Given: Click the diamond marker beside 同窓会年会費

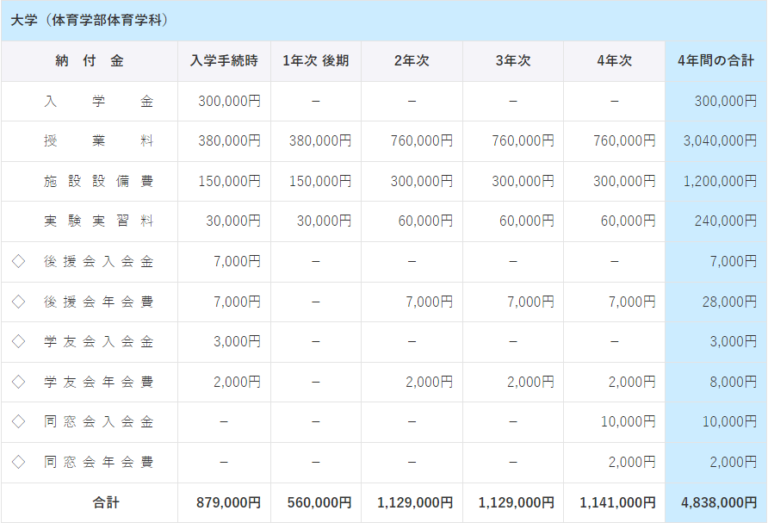Looking at the screenshot, I should coord(18,462).
